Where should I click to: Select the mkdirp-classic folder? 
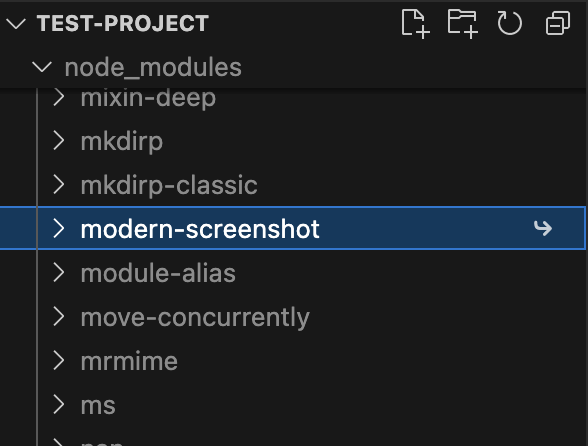[x=294, y=185]
